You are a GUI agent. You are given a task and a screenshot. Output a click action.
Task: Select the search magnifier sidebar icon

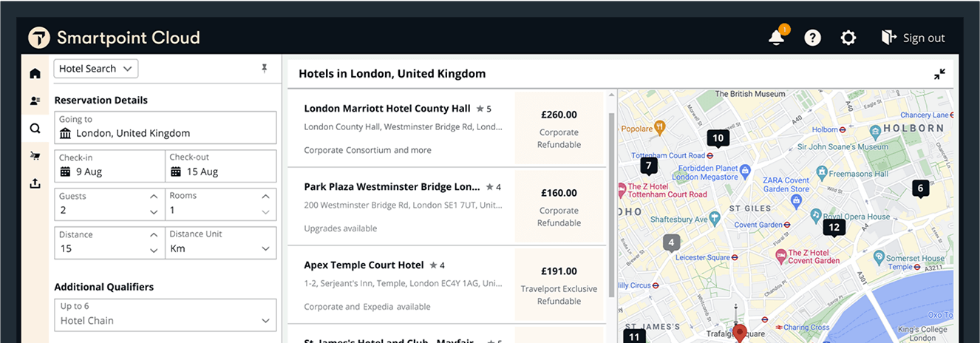35,129
